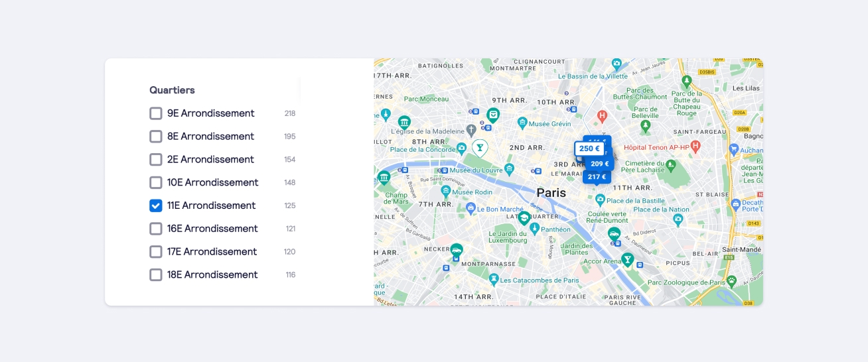
Task: Click the MONTPARNASSE district label
Action: click(x=489, y=264)
